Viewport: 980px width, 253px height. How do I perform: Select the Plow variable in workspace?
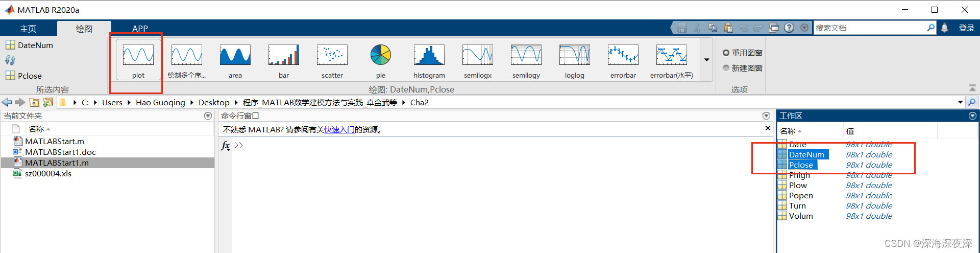[798, 186]
